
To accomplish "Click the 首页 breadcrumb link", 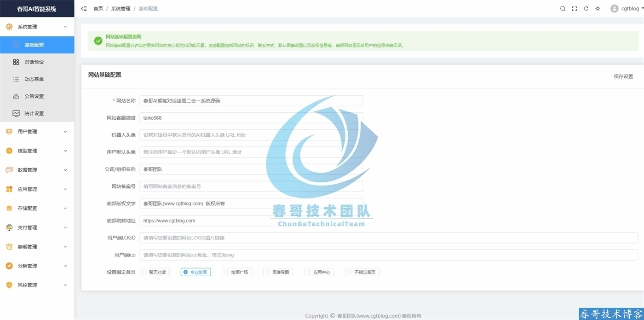I will point(98,9).
